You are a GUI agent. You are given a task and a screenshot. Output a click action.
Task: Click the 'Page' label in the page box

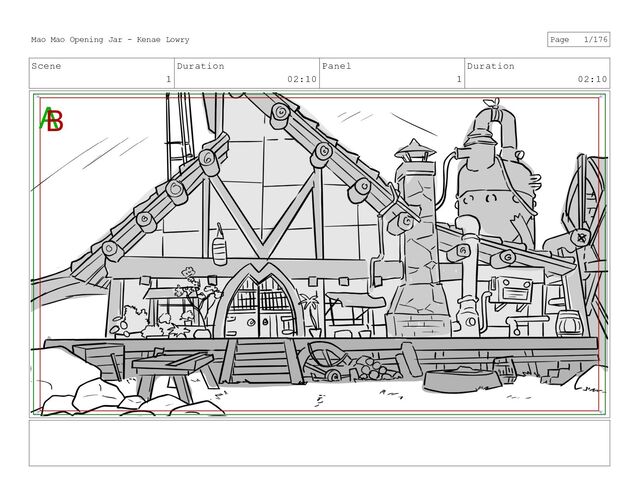[x=559, y=40]
